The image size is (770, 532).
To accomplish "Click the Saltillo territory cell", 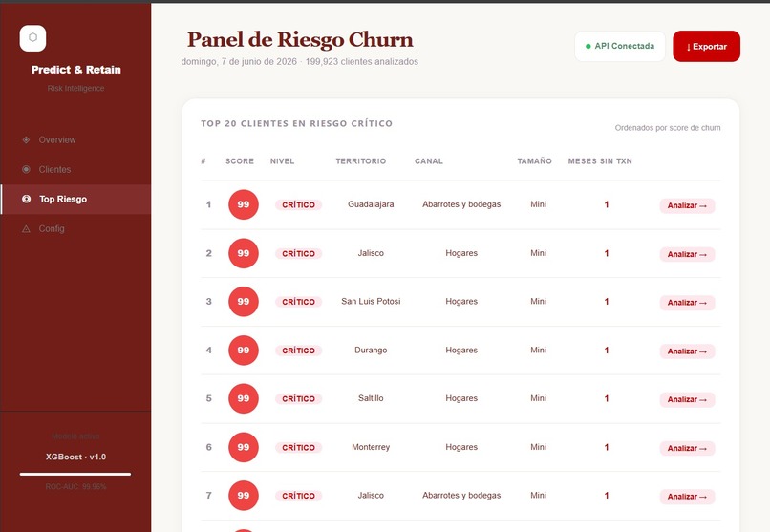I will (371, 398).
